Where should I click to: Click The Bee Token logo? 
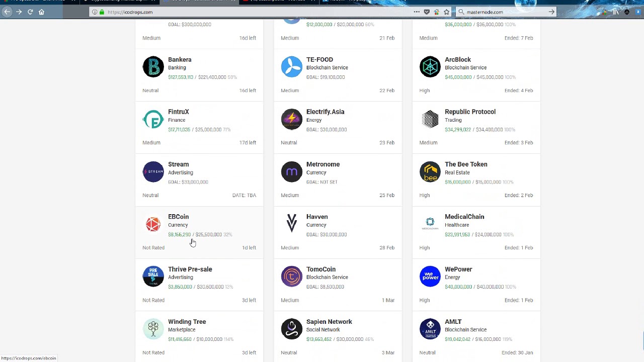(430, 171)
